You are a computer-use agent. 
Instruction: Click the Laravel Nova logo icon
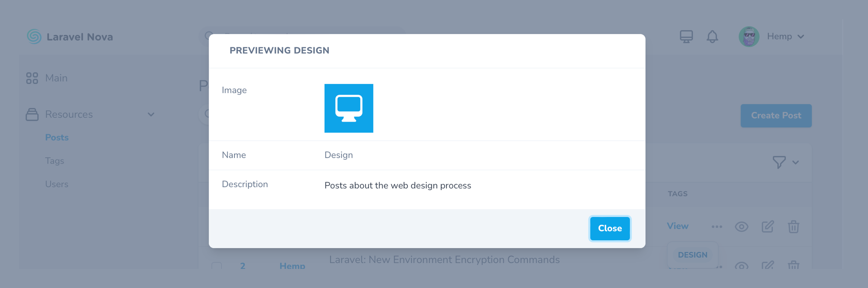point(34,37)
